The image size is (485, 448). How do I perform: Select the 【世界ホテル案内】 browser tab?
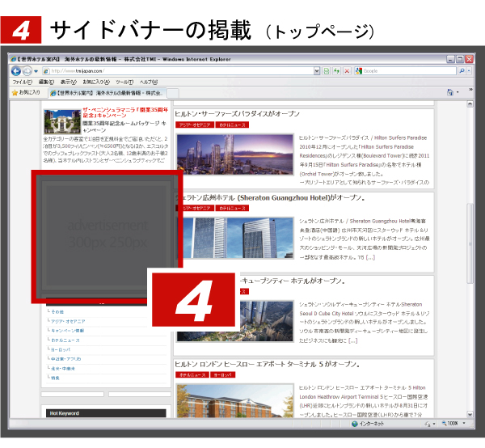point(108,93)
